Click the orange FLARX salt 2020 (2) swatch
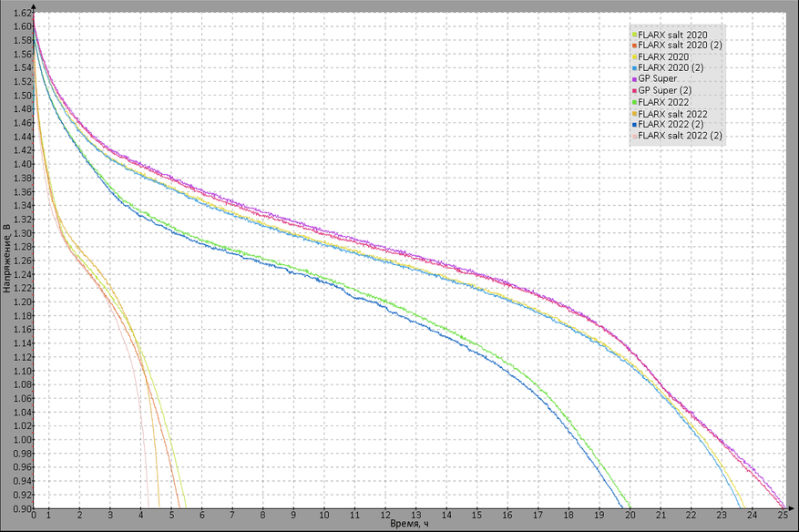The width and height of the screenshot is (799, 532). 635,45
